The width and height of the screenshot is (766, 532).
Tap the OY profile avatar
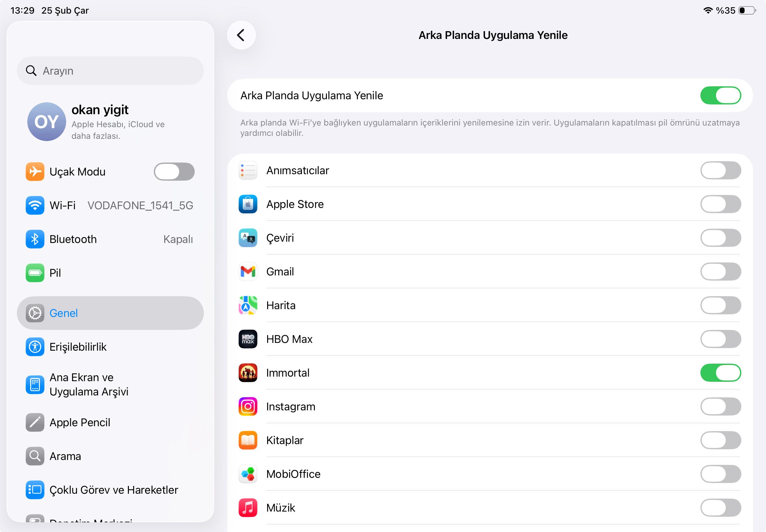(46, 122)
